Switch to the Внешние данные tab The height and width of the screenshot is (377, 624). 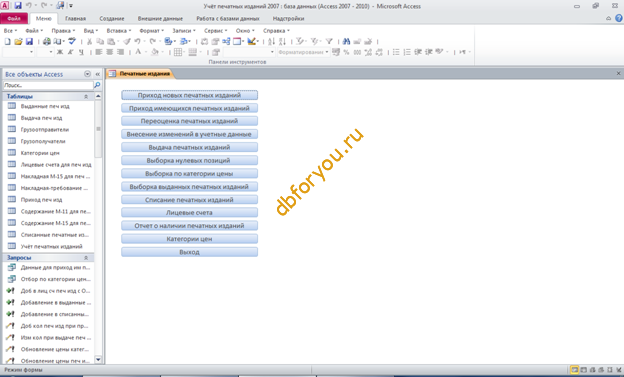click(x=160, y=18)
